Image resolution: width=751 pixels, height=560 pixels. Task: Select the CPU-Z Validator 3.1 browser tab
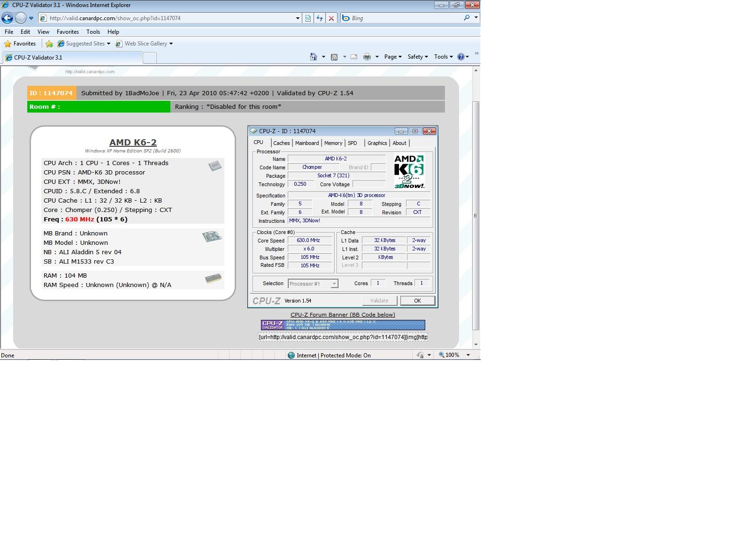[72, 58]
